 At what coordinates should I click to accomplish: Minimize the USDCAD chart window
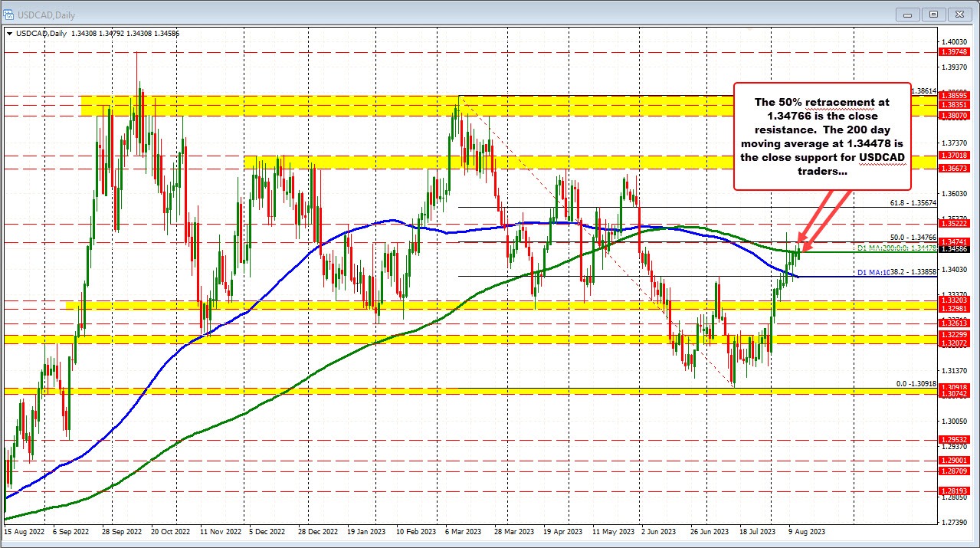tap(906, 14)
